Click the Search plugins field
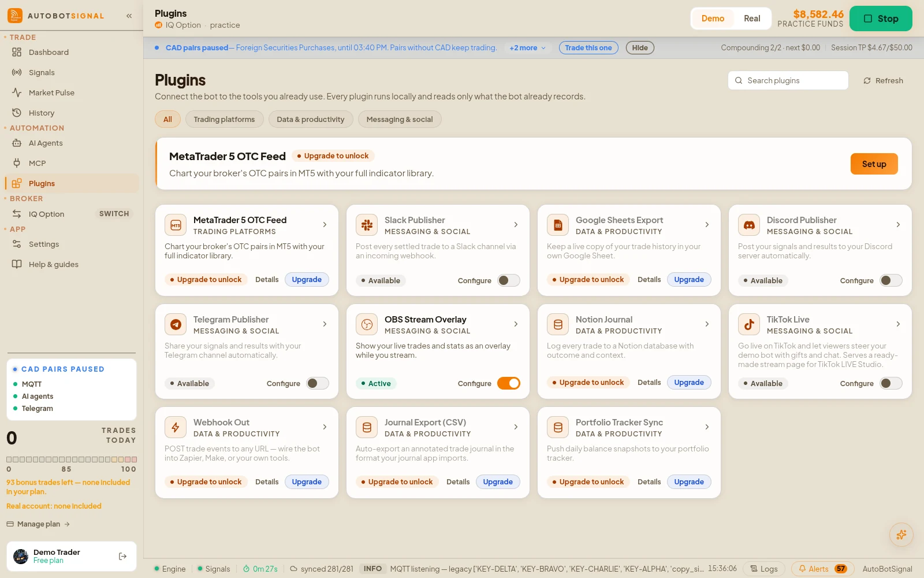 coord(788,80)
